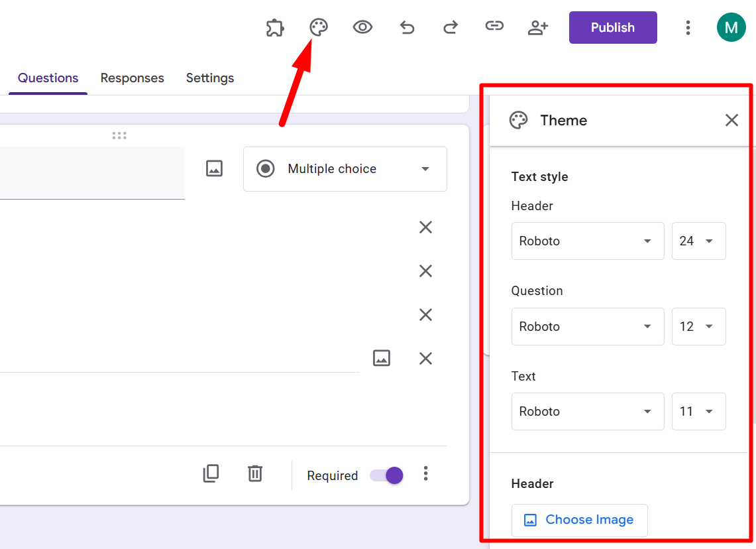This screenshot has height=549, width=756.
Task: Switch to the Responses tab
Action: 132,78
